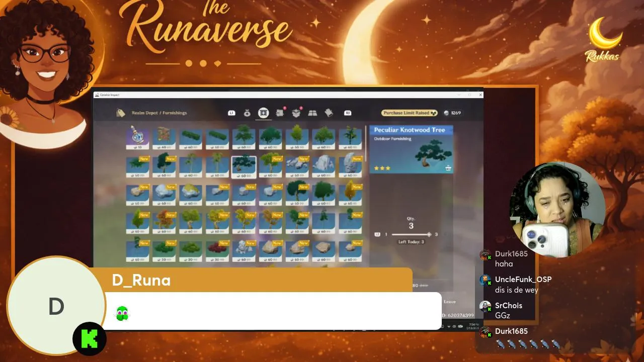This screenshot has height=362, width=644.
Task: Click the Genshin Impact window title
Action: [109, 95]
